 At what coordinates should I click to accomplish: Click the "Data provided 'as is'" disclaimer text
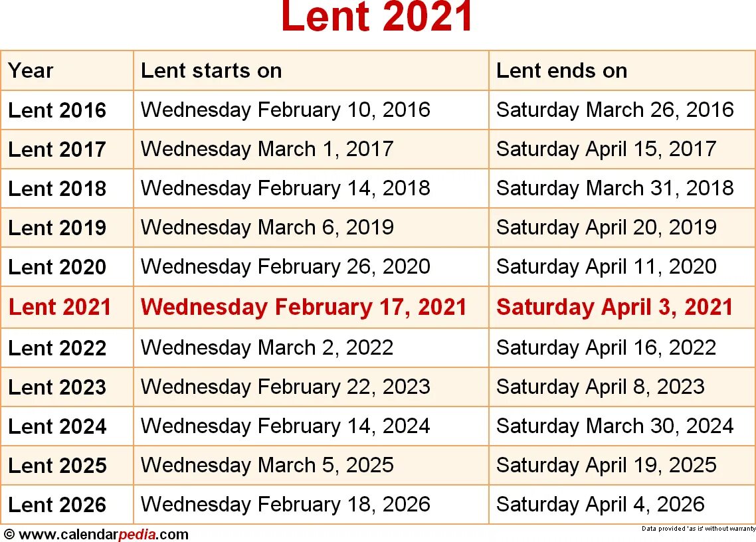(x=698, y=529)
